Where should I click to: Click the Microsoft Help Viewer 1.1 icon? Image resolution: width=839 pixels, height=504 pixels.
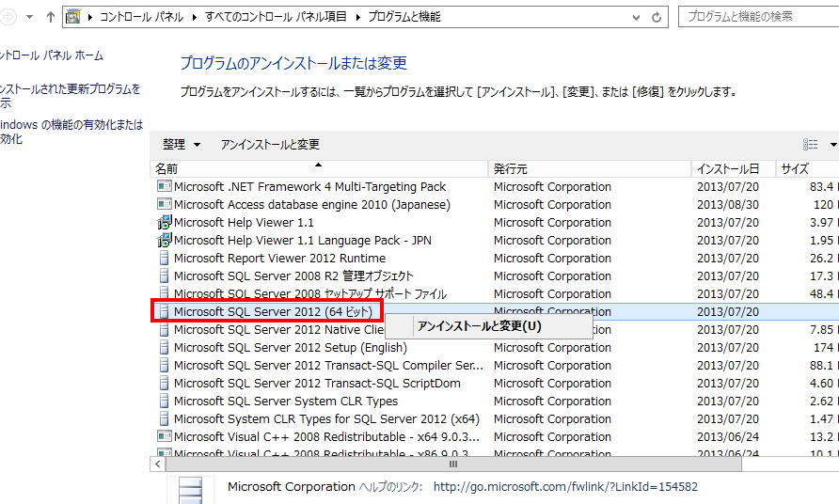click(164, 223)
